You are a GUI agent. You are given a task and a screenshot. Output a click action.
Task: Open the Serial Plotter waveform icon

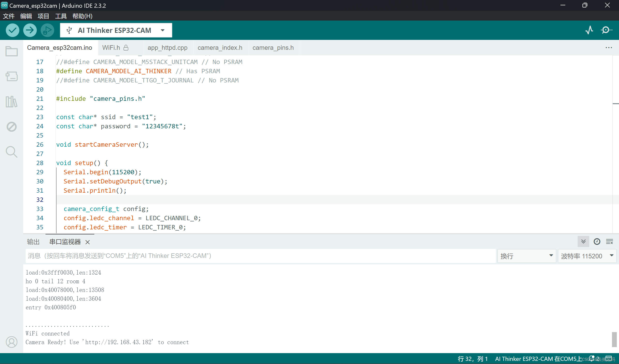[x=589, y=30]
